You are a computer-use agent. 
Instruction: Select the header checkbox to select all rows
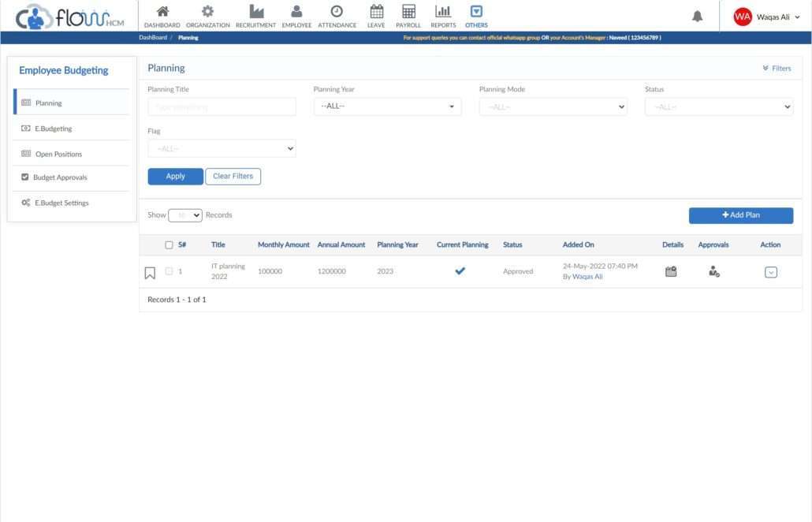click(x=168, y=244)
